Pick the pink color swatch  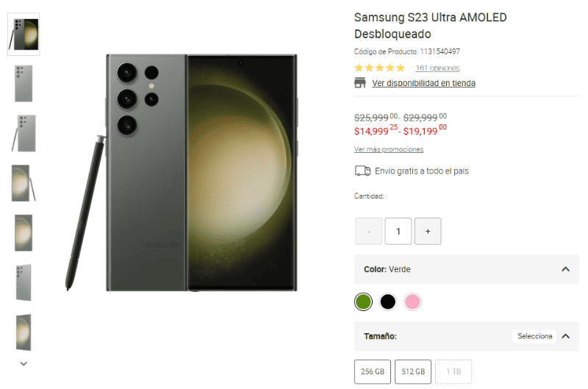click(412, 301)
